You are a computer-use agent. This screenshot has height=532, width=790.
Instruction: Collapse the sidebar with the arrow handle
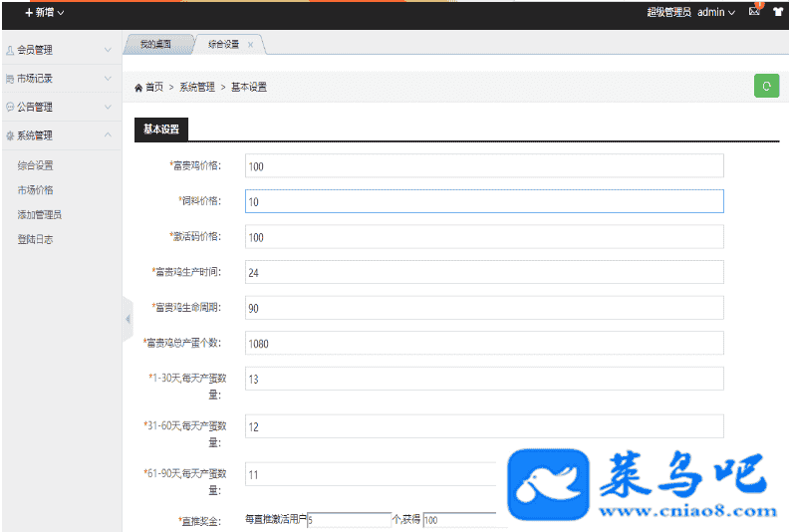click(128, 319)
